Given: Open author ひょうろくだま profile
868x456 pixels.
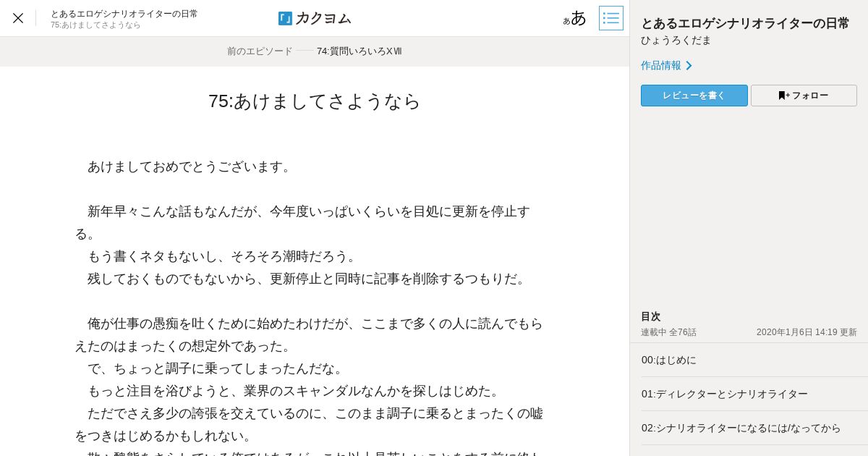Looking at the screenshot, I should (676, 41).
